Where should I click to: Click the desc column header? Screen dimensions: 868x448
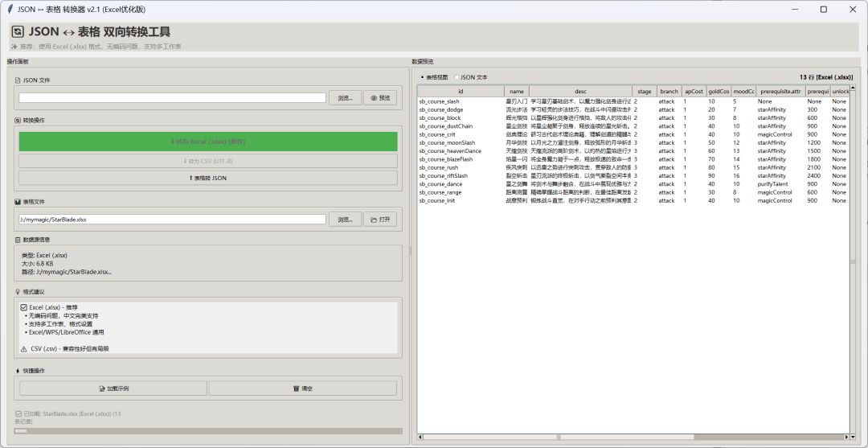(x=581, y=91)
